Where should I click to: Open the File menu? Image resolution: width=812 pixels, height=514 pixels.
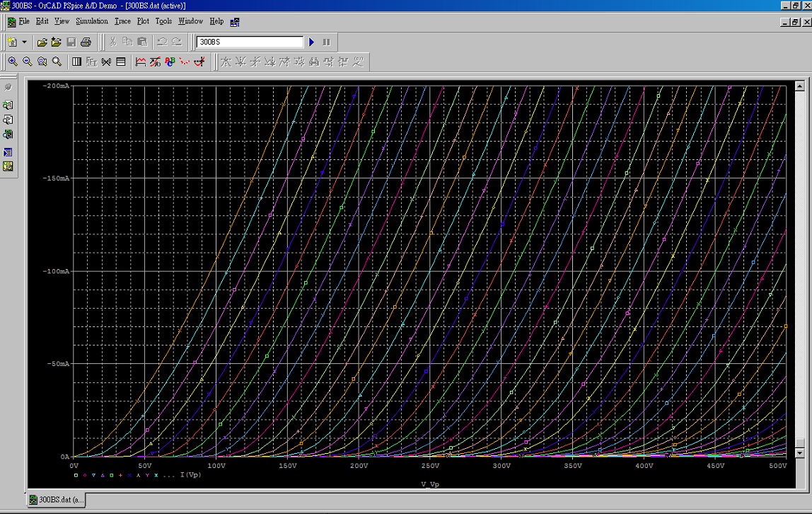(x=24, y=21)
